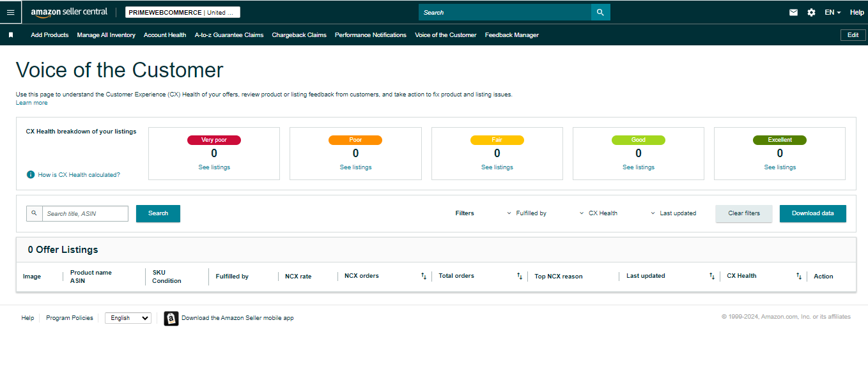Click the Edit favorites button
This screenshot has width=868, height=380.
(853, 35)
